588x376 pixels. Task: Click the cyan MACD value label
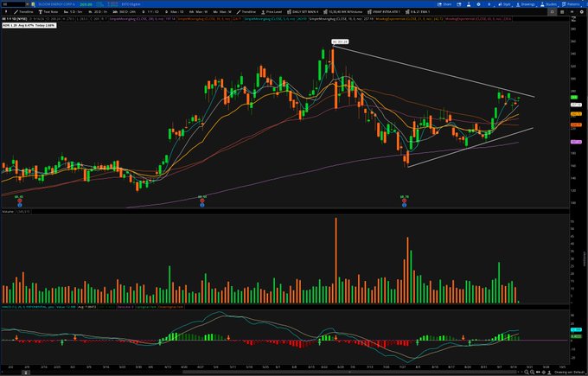[x=576, y=329]
